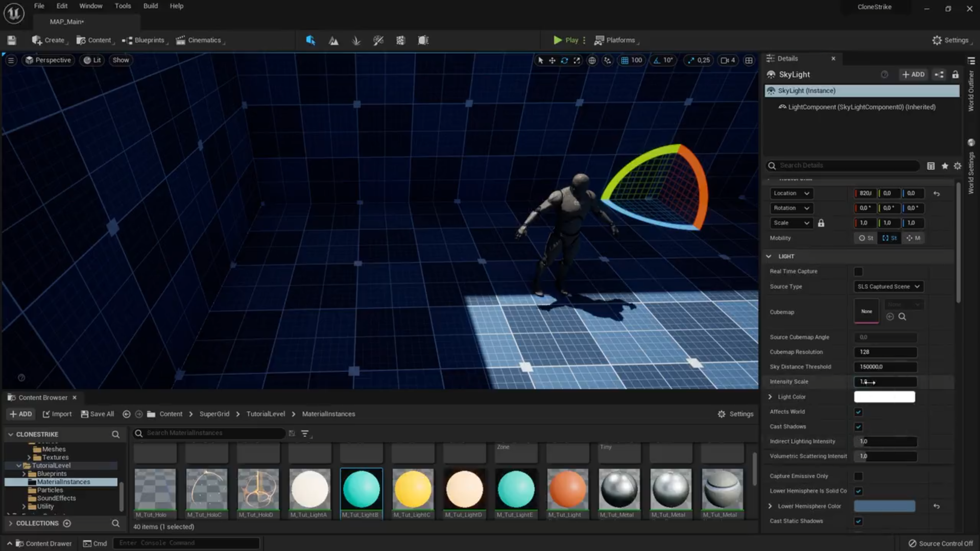Expand the Light Color property
The width and height of the screenshot is (980, 551).
click(x=770, y=397)
